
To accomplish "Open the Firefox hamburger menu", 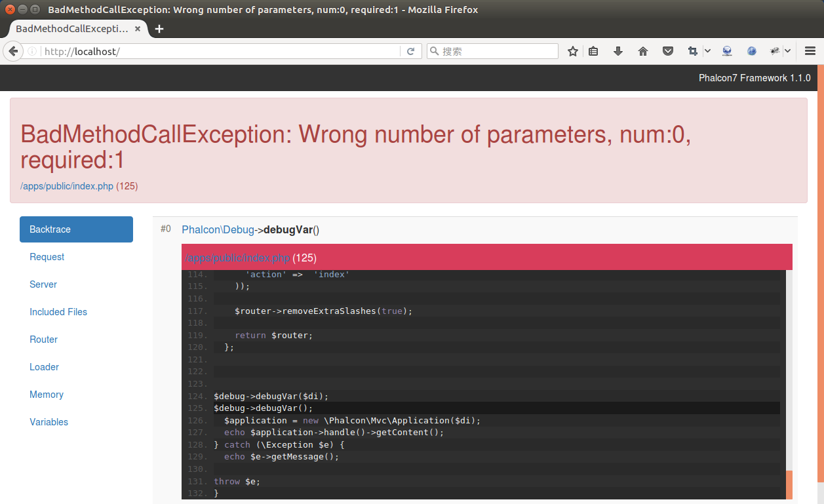I will (x=810, y=51).
